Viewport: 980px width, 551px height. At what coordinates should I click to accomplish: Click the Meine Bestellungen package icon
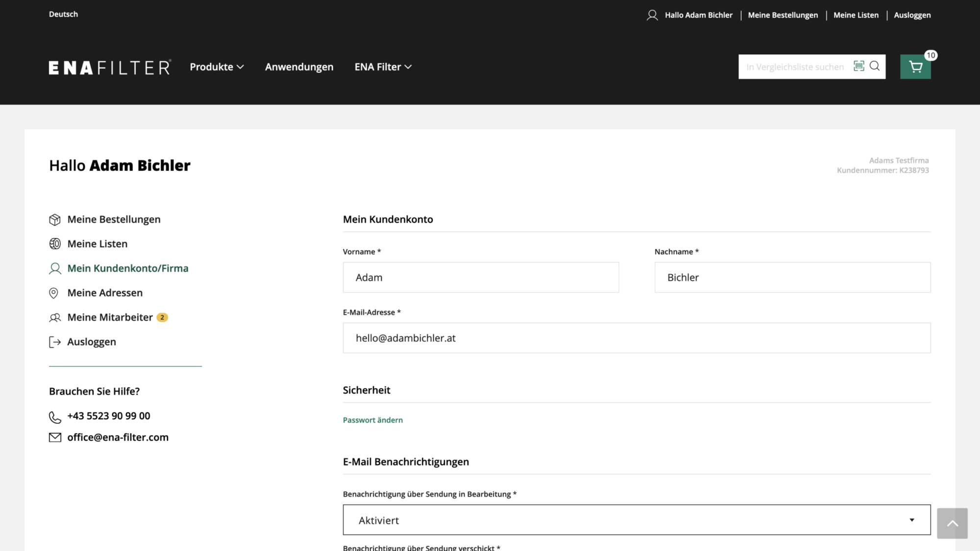point(55,219)
